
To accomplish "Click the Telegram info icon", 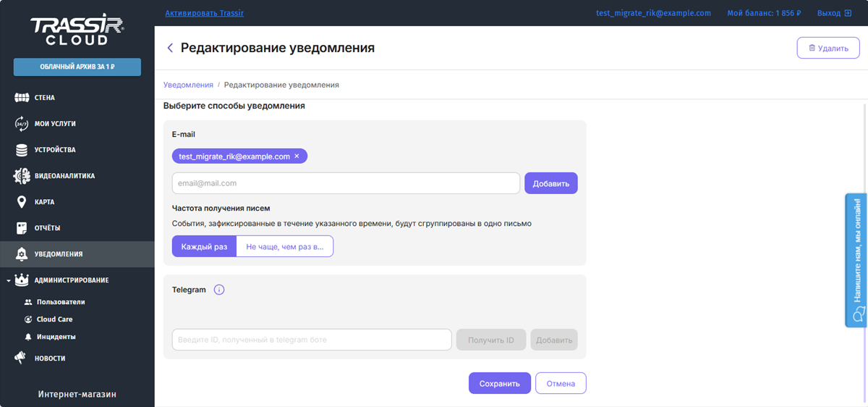I will [219, 290].
